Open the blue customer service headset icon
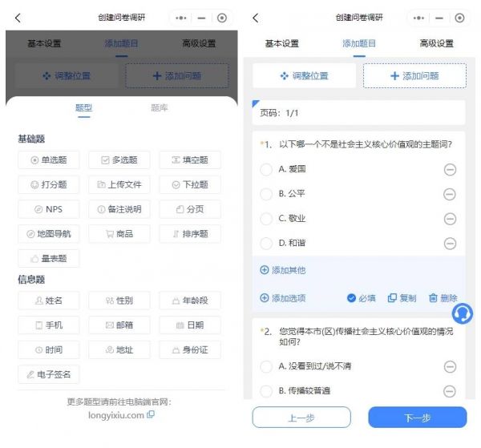This screenshot has height=448, width=481. (462, 313)
